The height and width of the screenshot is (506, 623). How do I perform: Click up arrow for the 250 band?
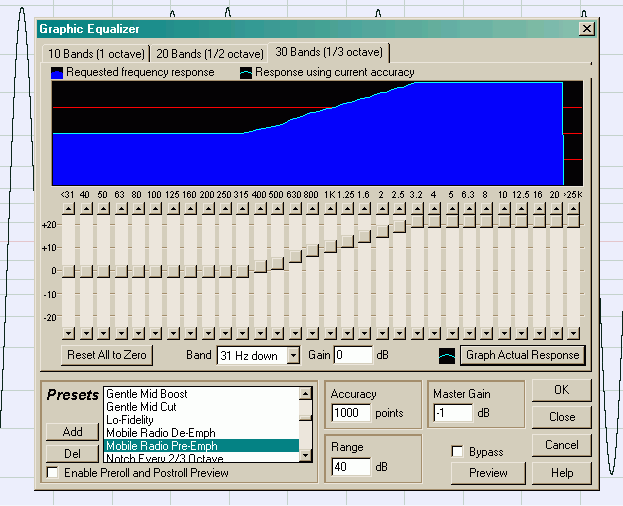[x=225, y=209]
